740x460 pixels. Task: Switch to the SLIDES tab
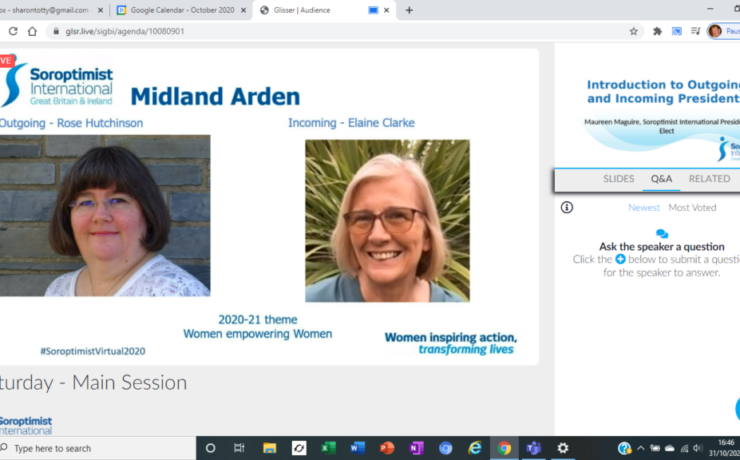[618, 179]
